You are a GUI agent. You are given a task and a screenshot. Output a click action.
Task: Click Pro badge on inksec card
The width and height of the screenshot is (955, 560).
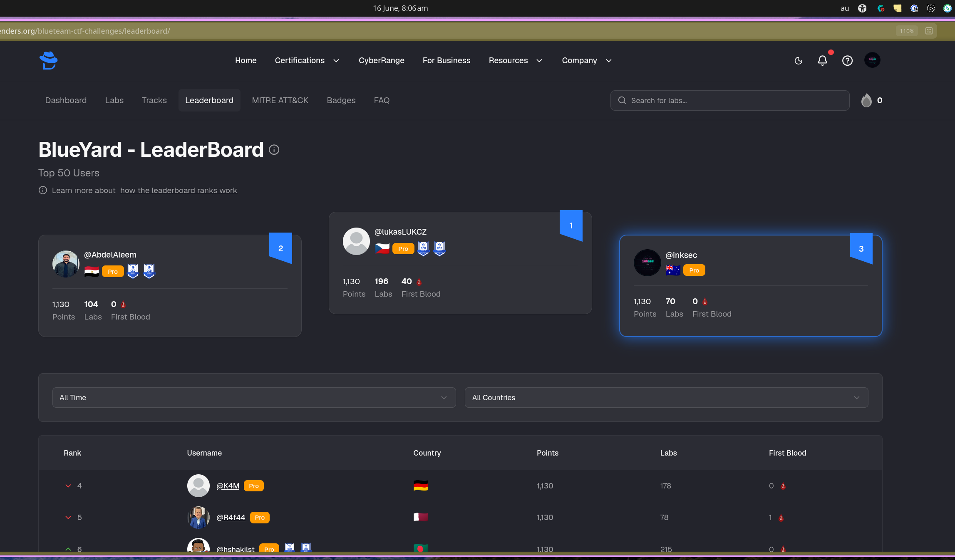(694, 270)
